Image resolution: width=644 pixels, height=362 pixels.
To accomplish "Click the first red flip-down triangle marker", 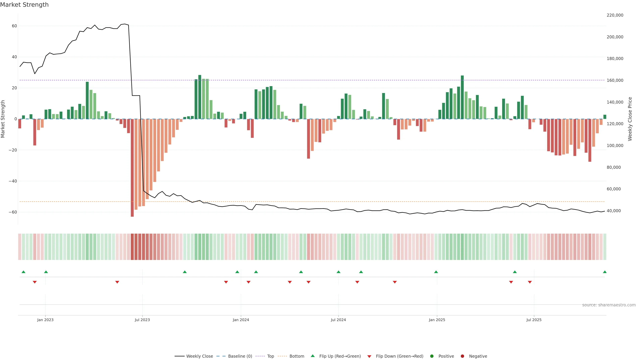I will pos(35,282).
